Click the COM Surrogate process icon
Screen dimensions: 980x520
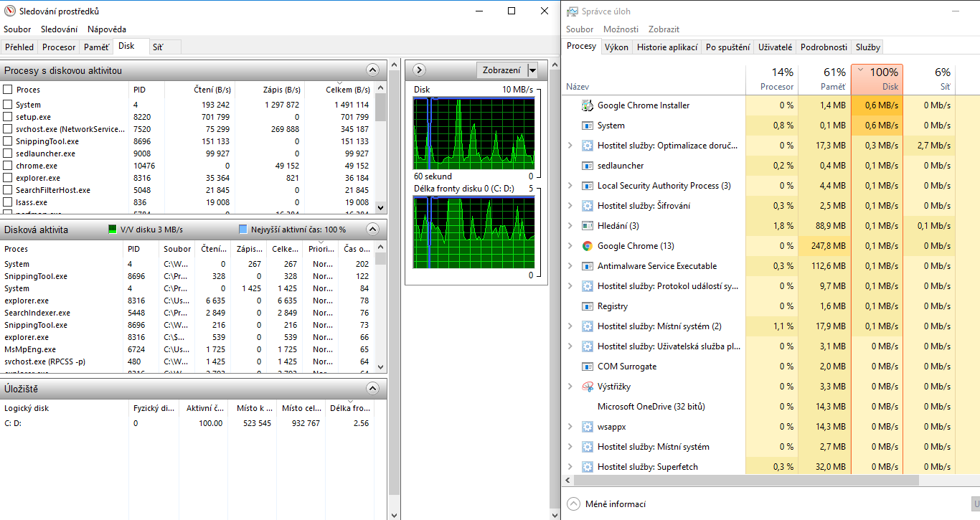[587, 367]
